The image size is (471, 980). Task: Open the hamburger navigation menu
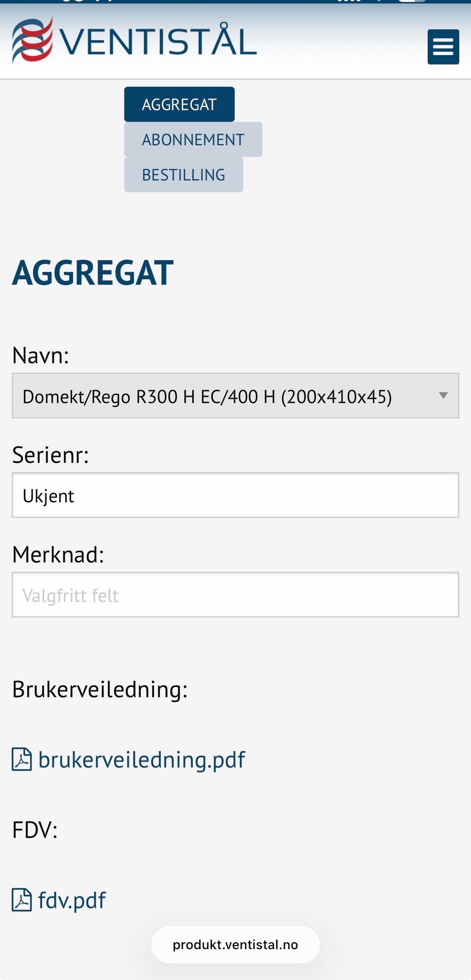tap(443, 47)
